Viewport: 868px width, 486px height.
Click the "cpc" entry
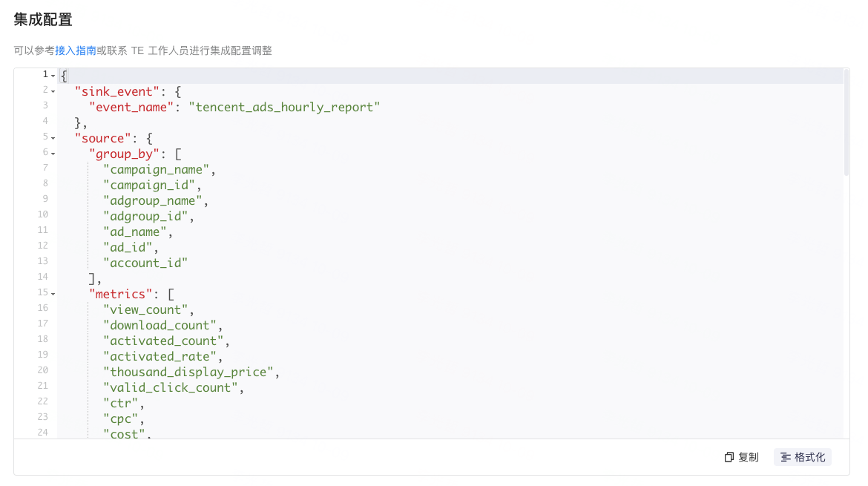coord(121,418)
